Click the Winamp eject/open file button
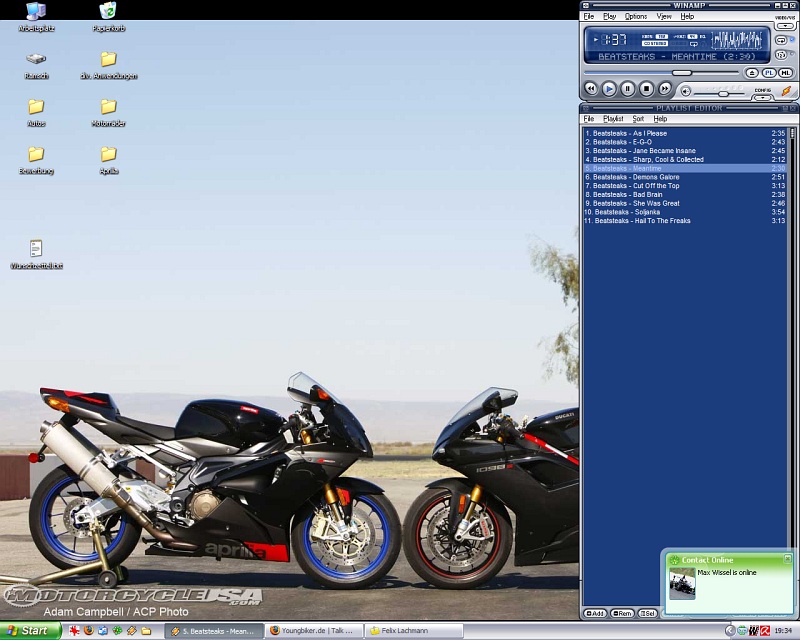This screenshot has height=640, width=800. (x=752, y=73)
